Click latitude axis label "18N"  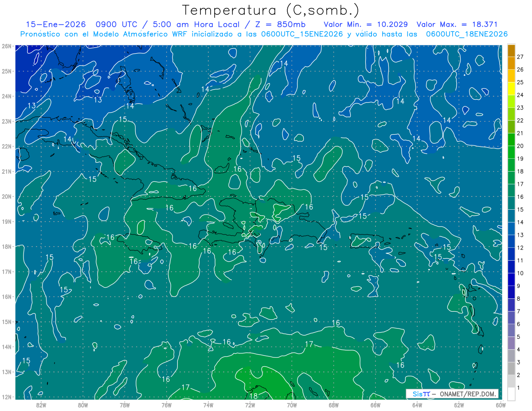(6, 247)
